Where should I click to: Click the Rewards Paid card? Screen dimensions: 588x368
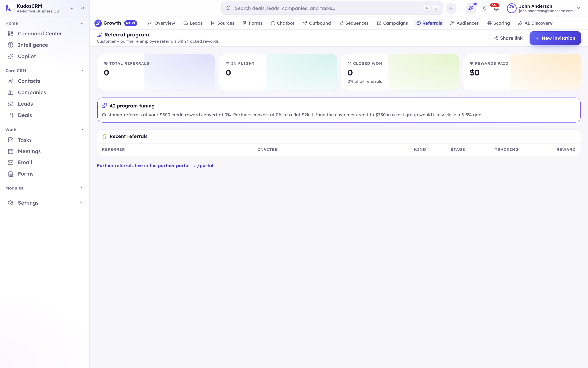[522, 72]
